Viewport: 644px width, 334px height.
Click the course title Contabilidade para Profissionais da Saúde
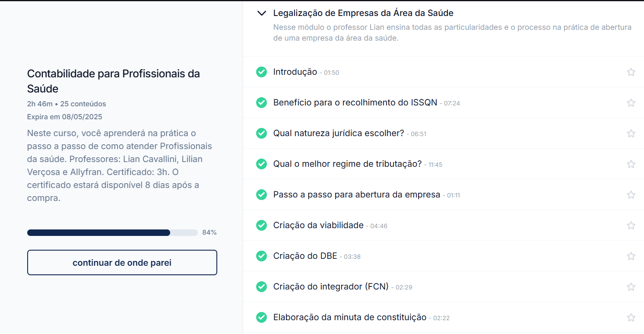click(114, 81)
